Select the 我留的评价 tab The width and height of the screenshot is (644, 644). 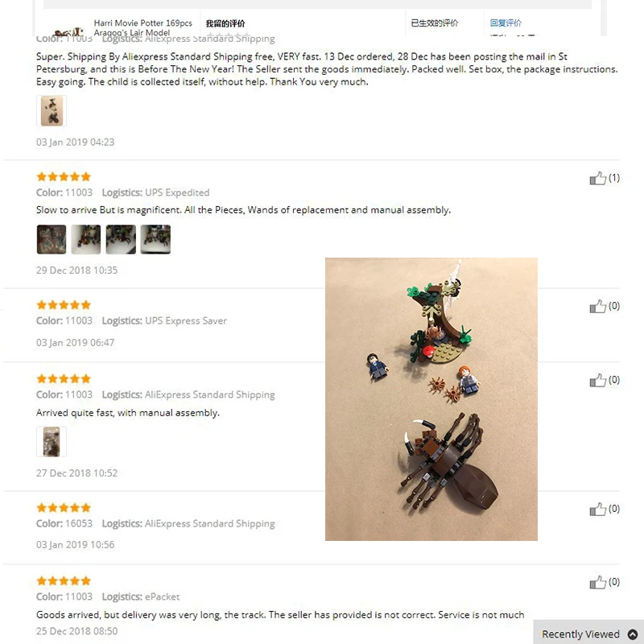point(225,23)
